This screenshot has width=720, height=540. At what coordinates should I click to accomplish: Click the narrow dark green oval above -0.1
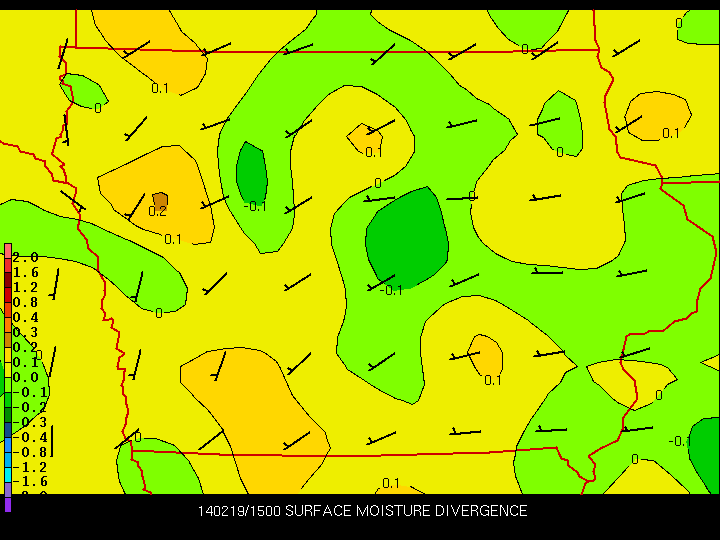(252, 172)
